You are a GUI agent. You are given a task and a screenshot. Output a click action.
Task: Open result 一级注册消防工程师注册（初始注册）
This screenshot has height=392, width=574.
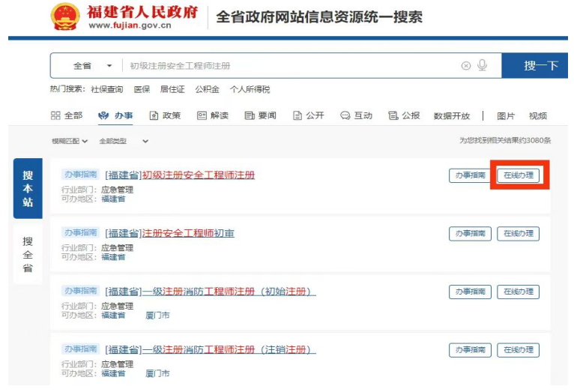211,292
